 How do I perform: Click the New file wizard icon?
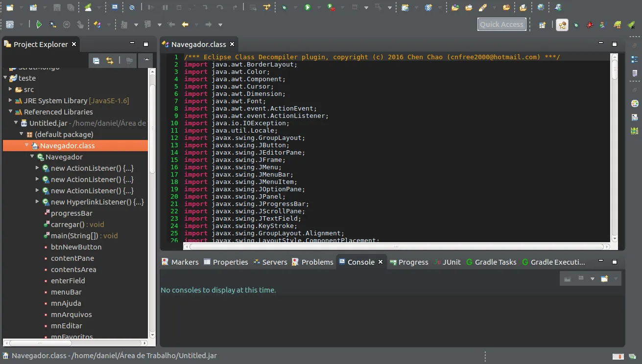(x=10, y=7)
